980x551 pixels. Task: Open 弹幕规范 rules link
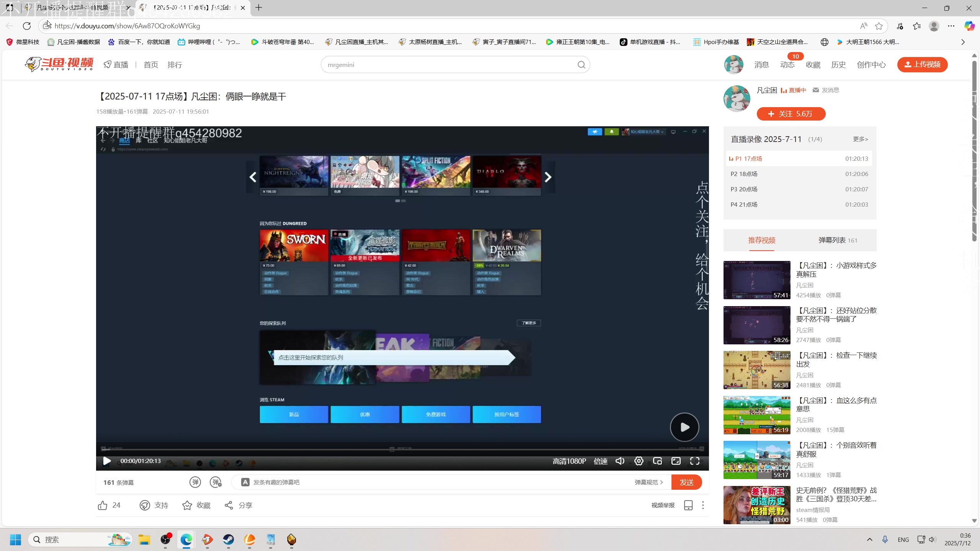coord(648,482)
